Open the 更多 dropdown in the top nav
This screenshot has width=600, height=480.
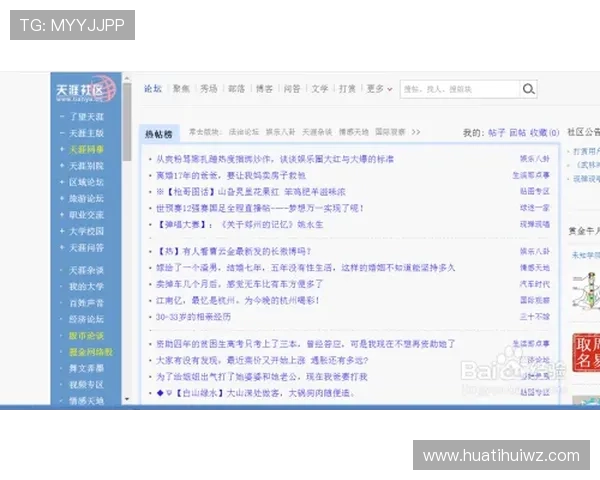click(x=379, y=89)
